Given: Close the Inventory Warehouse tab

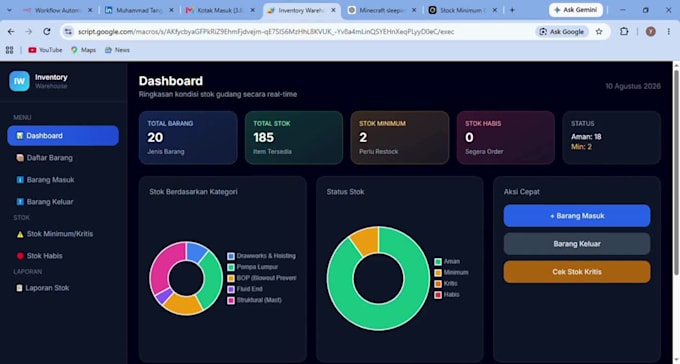Looking at the screenshot, I should (333, 10).
